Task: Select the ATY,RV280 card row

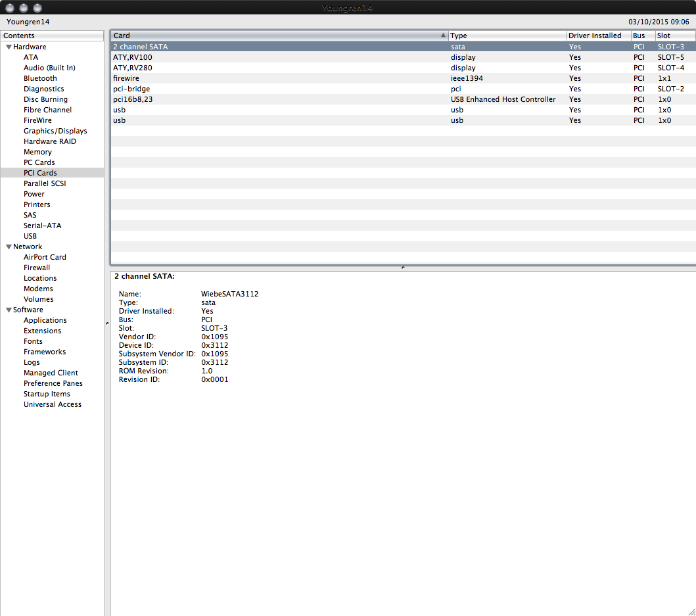Action: coord(403,68)
